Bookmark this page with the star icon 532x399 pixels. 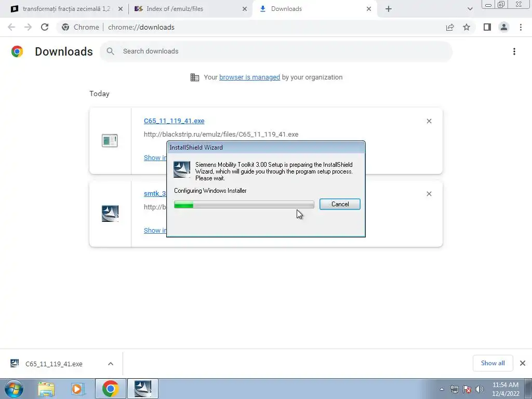point(467,27)
